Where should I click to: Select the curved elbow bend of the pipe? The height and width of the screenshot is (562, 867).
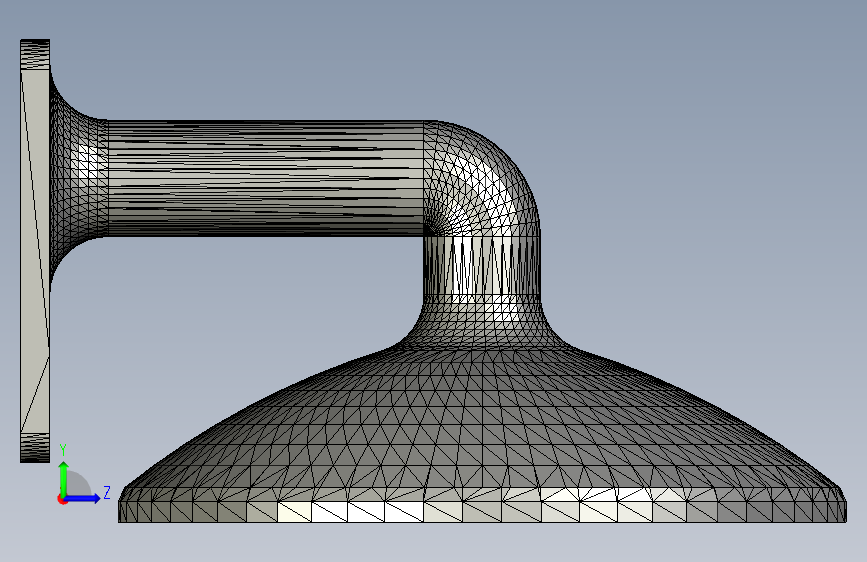tap(482, 178)
